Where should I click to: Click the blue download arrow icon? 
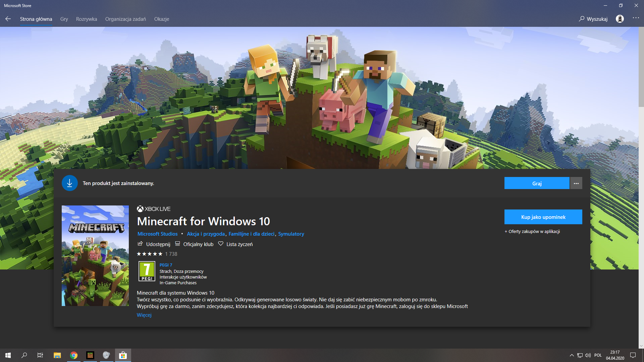click(69, 183)
